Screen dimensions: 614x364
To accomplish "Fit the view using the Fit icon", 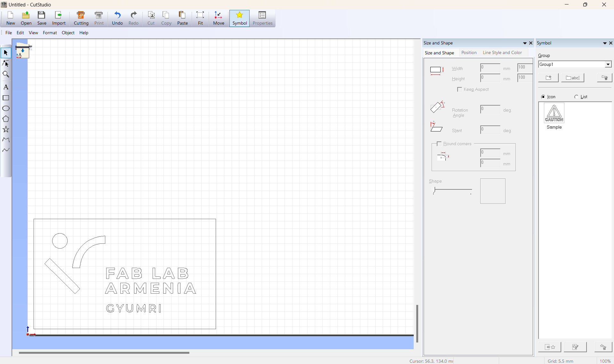I will (x=200, y=18).
